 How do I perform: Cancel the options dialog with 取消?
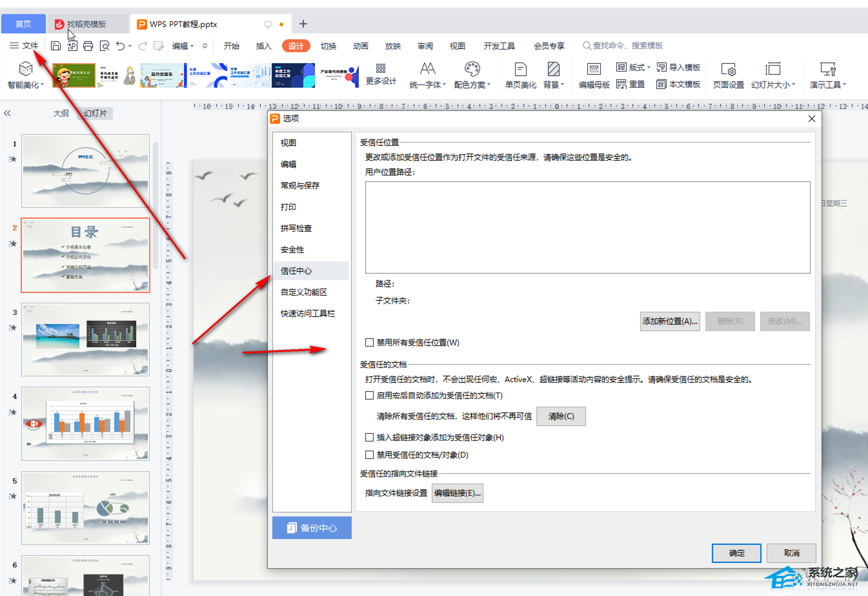792,553
